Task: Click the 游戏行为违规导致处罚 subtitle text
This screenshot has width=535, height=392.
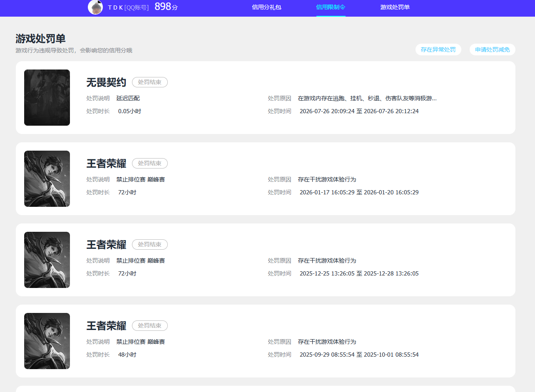Action: 74,50
